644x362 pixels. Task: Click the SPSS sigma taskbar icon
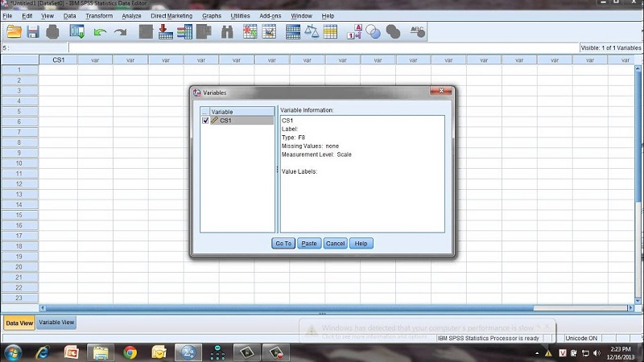pyautogui.click(x=188, y=352)
